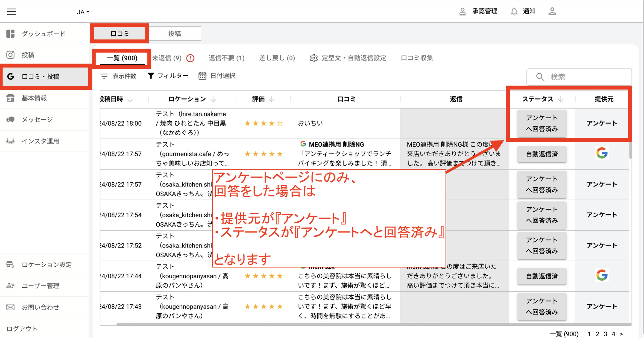Open the フィルター funnel tool
Viewport: 644px width, 338px height.
tap(168, 76)
